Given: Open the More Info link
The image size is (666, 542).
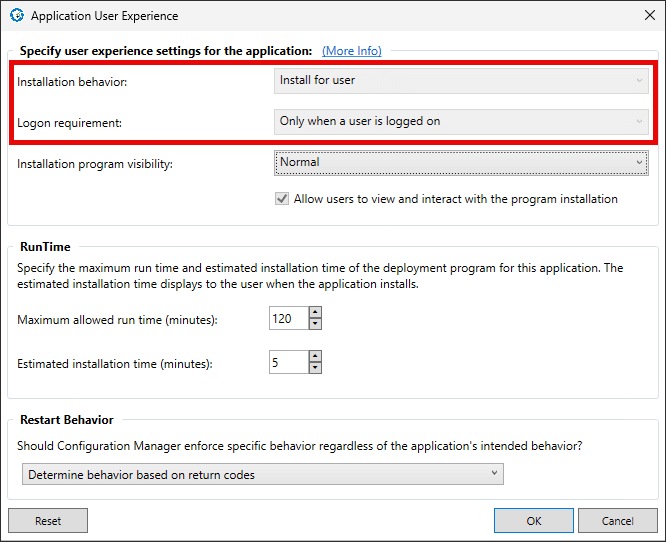Looking at the screenshot, I should pyautogui.click(x=351, y=50).
